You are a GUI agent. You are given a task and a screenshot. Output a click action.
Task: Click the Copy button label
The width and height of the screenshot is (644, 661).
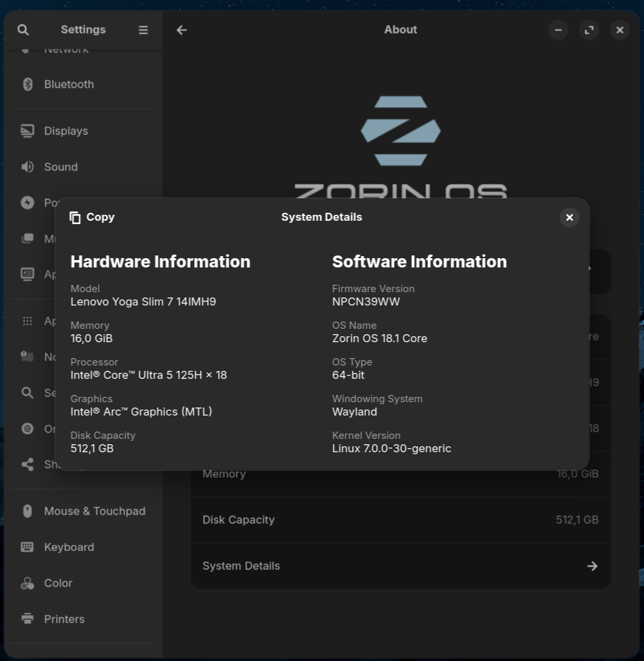tap(100, 217)
